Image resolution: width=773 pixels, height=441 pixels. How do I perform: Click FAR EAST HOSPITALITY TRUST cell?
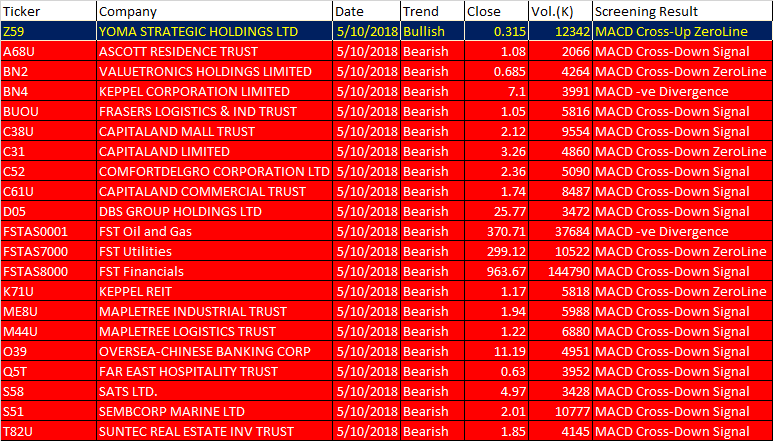click(x=214, y=371)
